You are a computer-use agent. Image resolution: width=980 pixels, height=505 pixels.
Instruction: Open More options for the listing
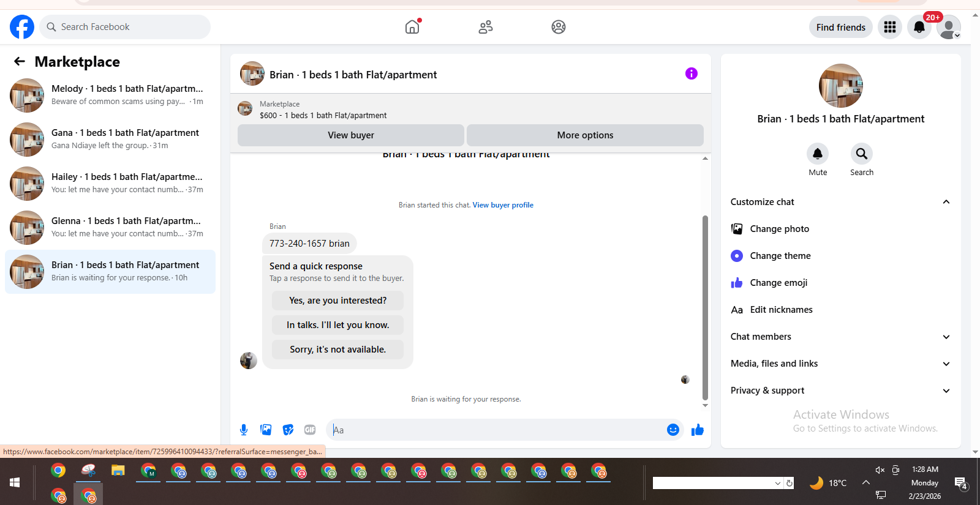tap(585, 135)
